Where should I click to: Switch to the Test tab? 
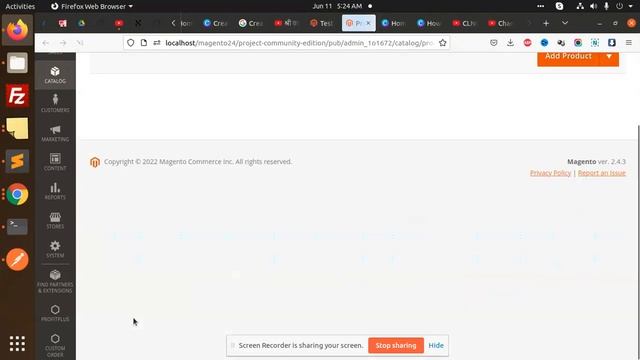click(x=322, y=23)
